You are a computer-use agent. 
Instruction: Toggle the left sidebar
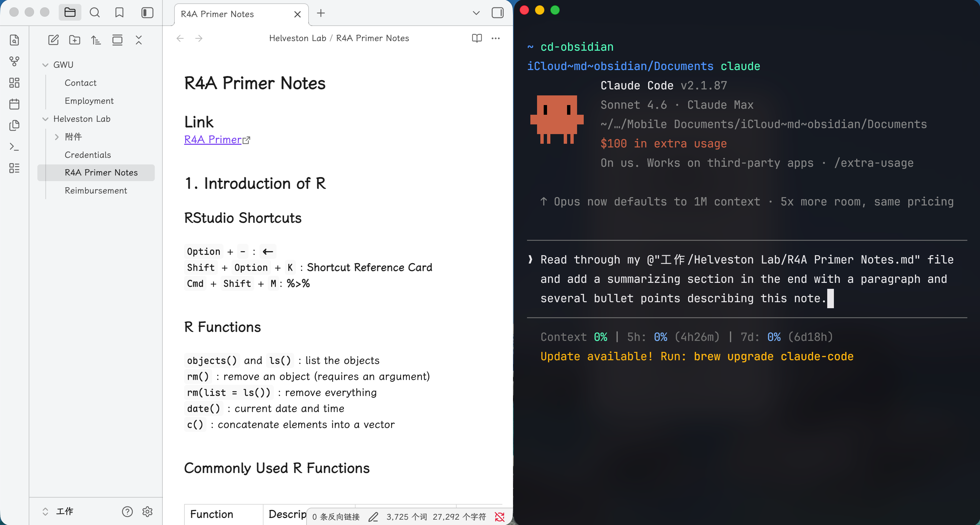pos(147,13)
